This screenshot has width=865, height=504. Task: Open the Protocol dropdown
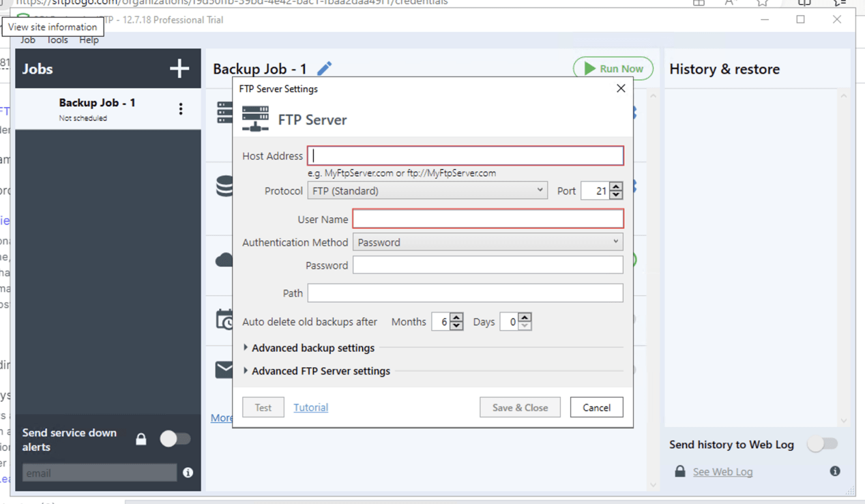pos(540,190)
